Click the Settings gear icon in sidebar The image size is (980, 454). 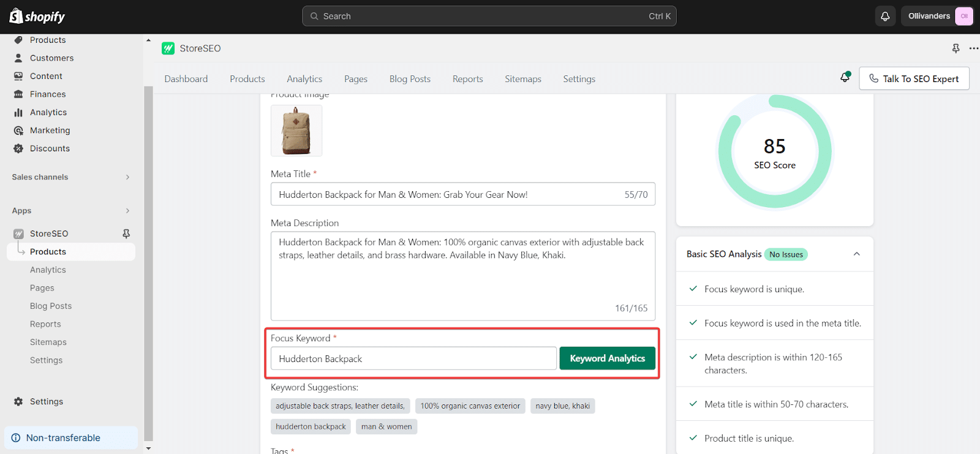18,402
